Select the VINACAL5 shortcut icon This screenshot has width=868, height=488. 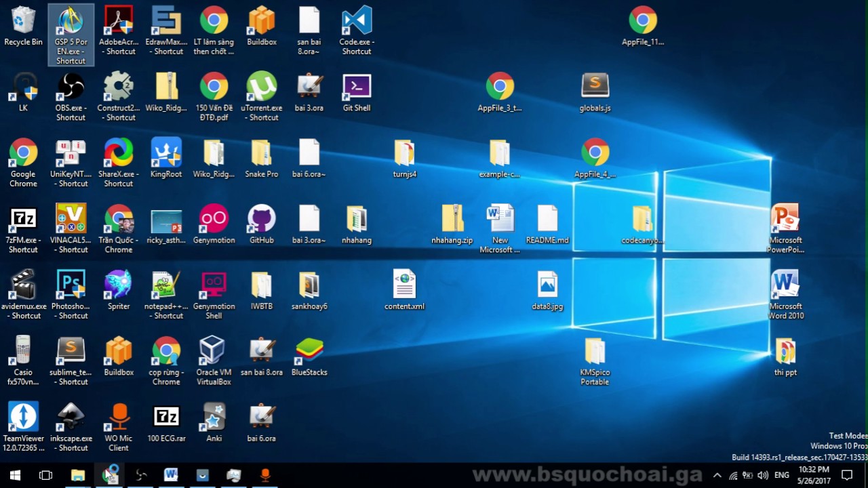[x=71, y=228]
